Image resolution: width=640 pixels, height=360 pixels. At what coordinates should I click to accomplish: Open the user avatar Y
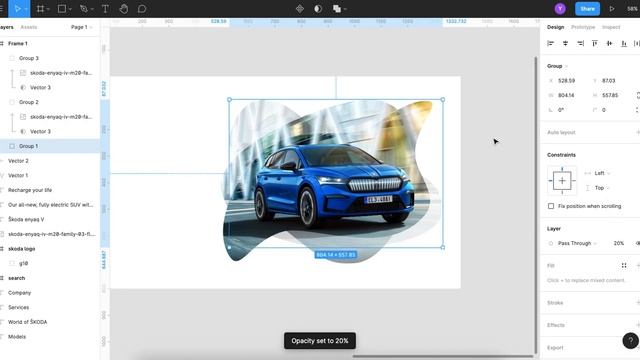[560, 9]
